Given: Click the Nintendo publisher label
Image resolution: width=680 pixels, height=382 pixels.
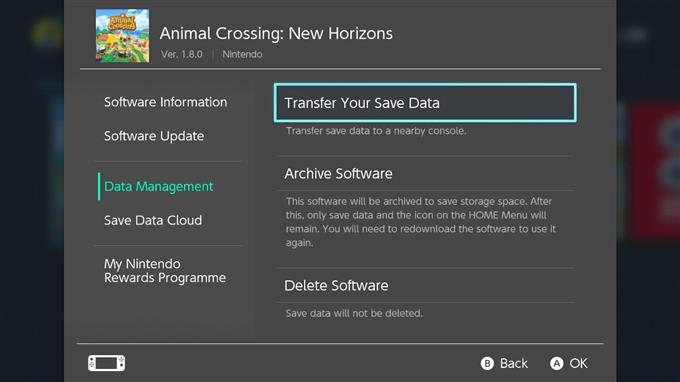Looking at the screenshot, I should 242,54.
